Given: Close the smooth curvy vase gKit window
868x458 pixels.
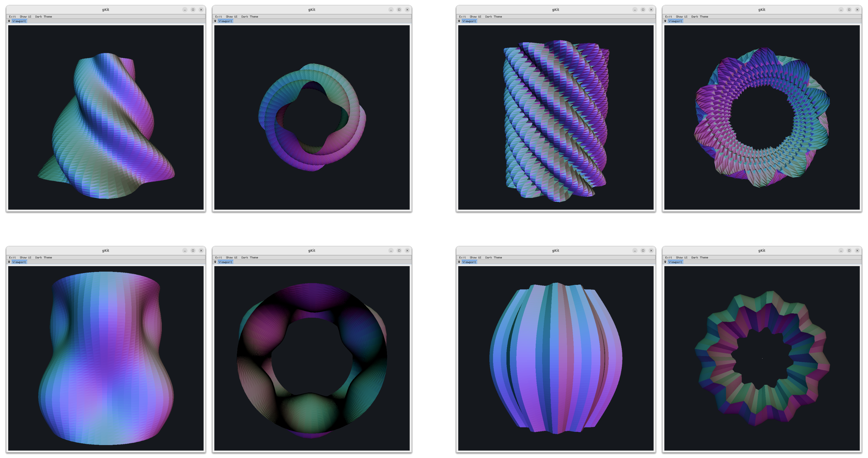Looking at the screenshot, I should pyautogui.click(x=201, y=251).
